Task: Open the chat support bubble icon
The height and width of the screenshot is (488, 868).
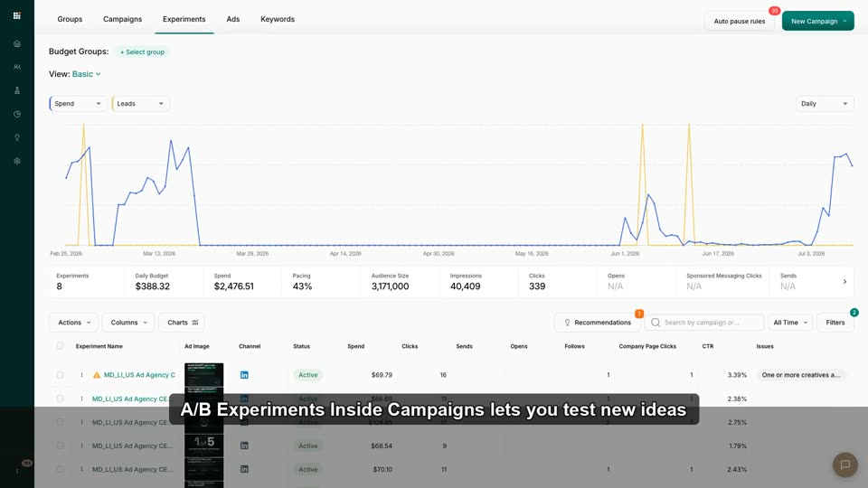Action: pos(844,465)
